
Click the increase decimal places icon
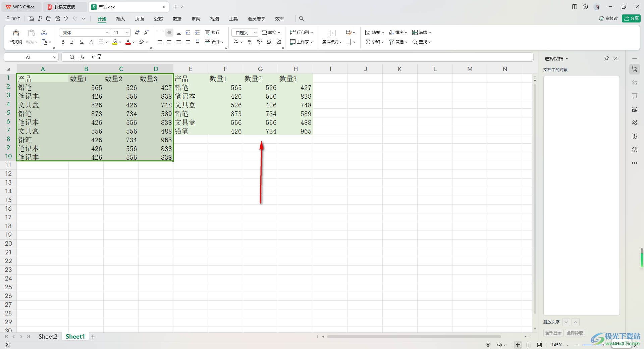tap(269, 42)
